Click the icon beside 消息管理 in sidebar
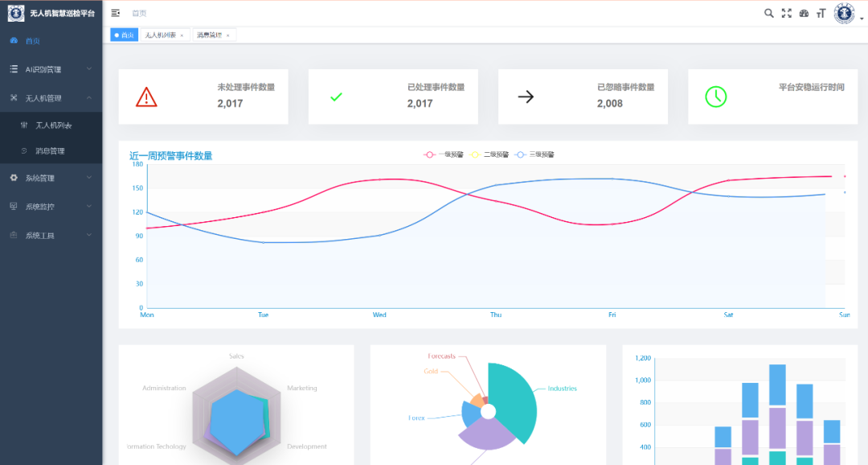This screenshot has height=465, width=868. [24, 150]
